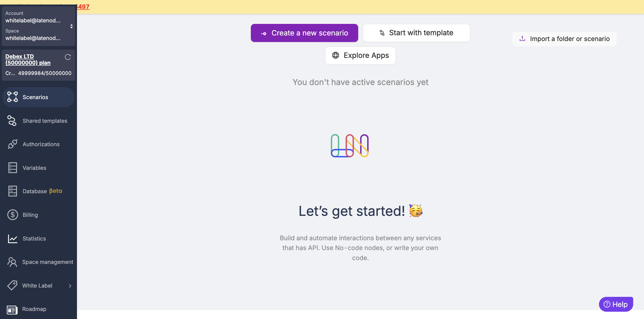The width and height of the screenshot is (644, 319).
Task: Expand the White Label submenu chevron
Action: click(x=70, y=286)
